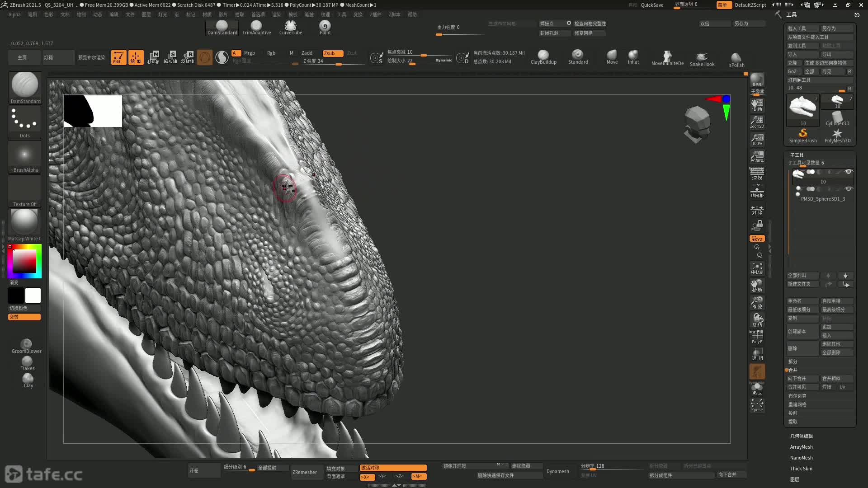Expand the 布尔运算 (Boolean) section
The width and height of the screenshot is (868, 488).
pos(797,396)
